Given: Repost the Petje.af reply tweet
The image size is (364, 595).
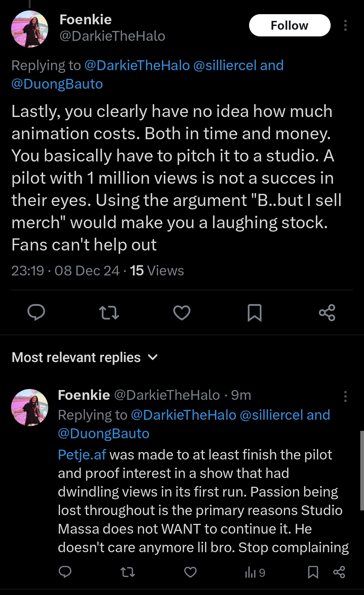Looking at the screenshot, I should tap(128, 572).
